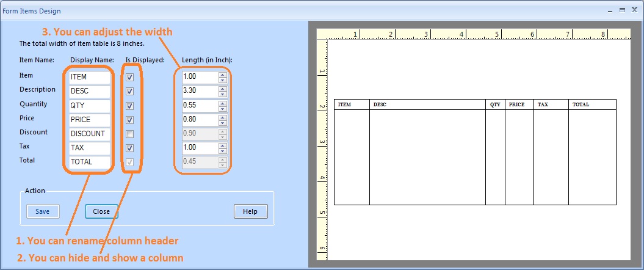This screenshot has width=644, height=270.
Task: Enable the Discount column checkbox
Action: point(129,134)
